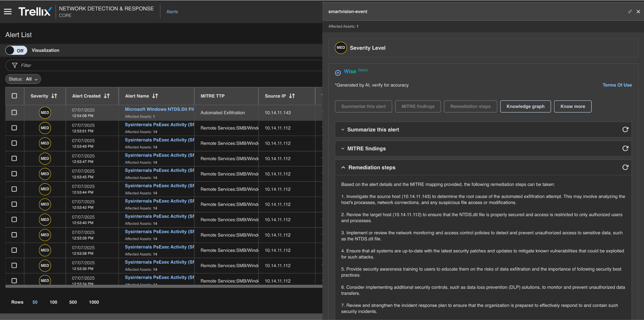This screenshot has width=644, height=320.
Task: Sort alerts by Severity column
Action: 54,96
